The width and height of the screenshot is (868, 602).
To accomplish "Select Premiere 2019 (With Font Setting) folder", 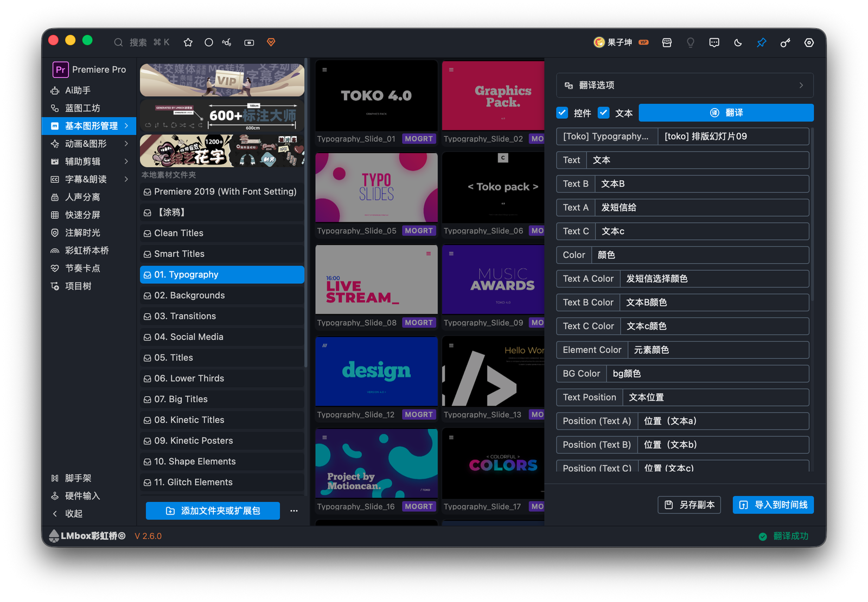I will (222, 192).
